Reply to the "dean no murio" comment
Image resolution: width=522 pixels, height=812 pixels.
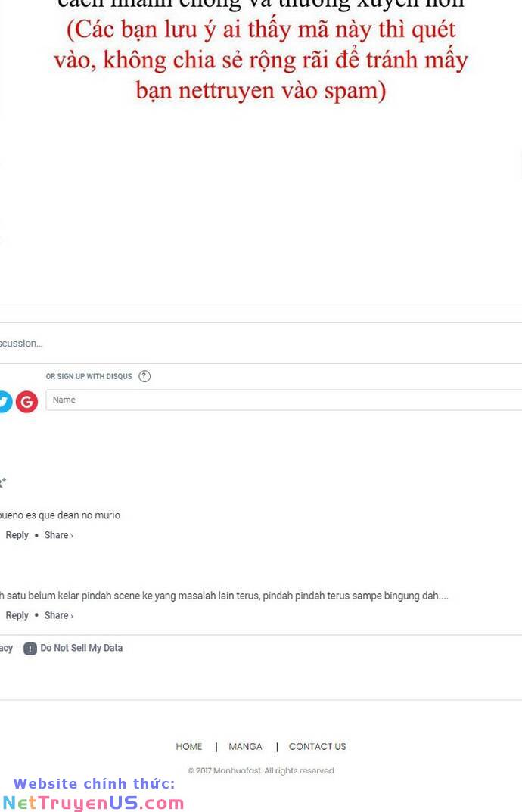[x=17, y=535]
